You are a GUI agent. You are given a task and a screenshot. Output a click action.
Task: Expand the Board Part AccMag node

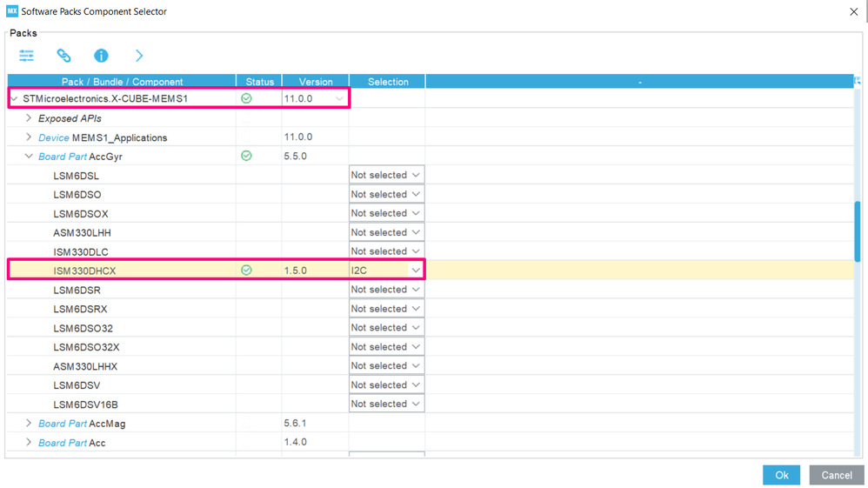[x=29, y=423]
